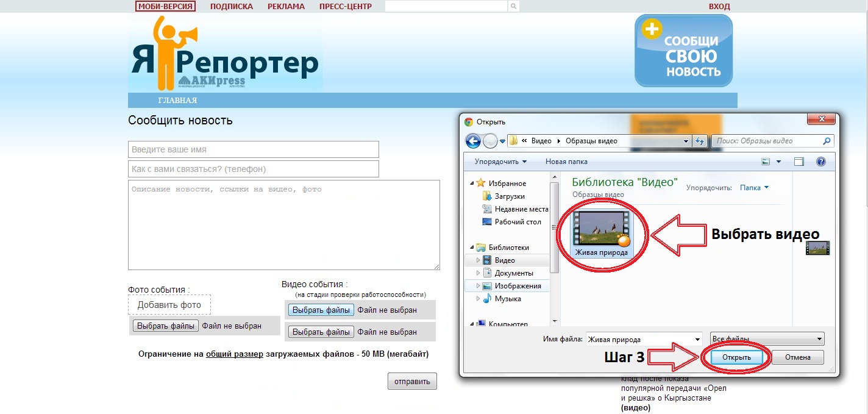Select 'Музыка' in the libraries tree

pos(507,299)
